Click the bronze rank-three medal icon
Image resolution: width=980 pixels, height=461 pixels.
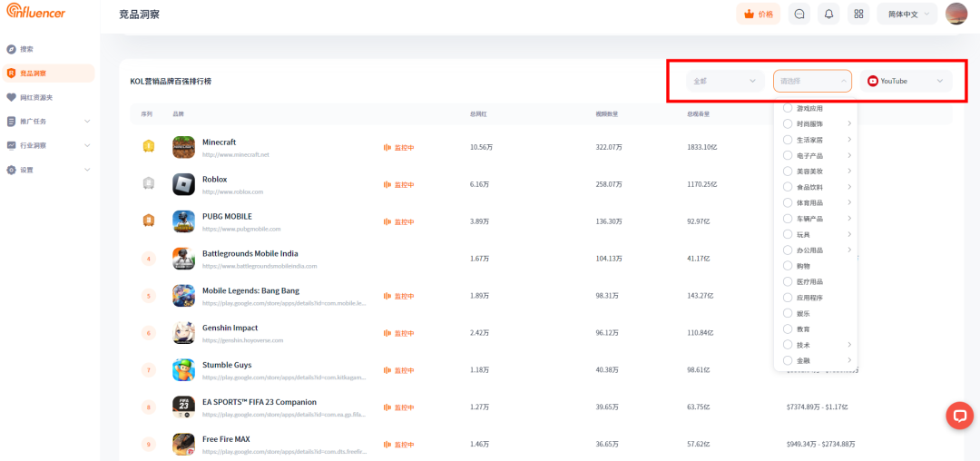(148, 221)
